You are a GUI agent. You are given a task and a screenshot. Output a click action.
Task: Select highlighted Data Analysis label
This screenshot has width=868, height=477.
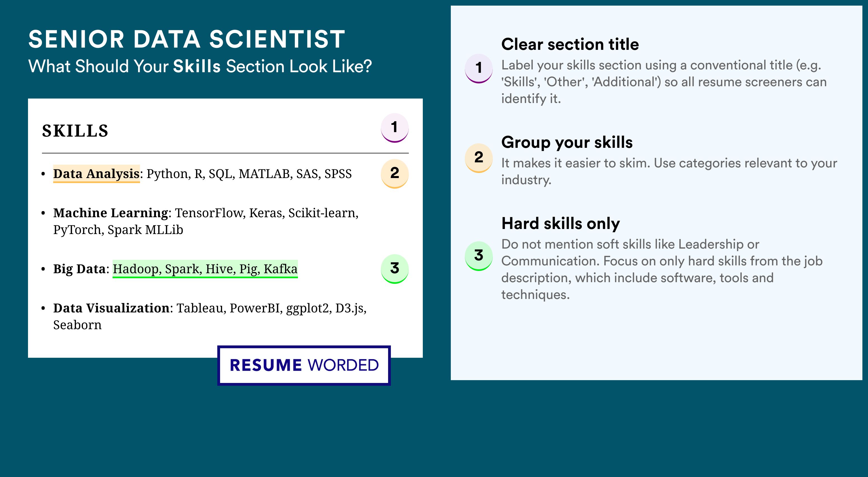coord(96,174)
